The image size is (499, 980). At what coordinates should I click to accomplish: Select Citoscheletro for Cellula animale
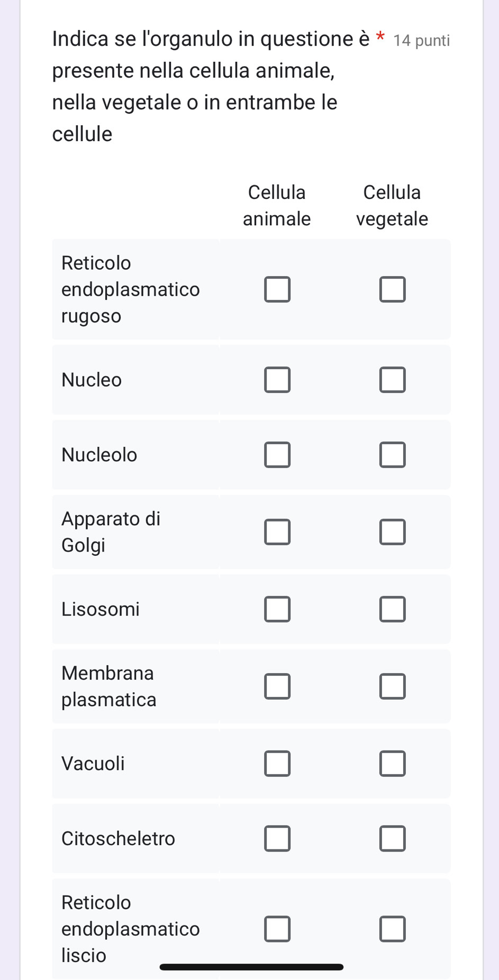click(277, 839)
